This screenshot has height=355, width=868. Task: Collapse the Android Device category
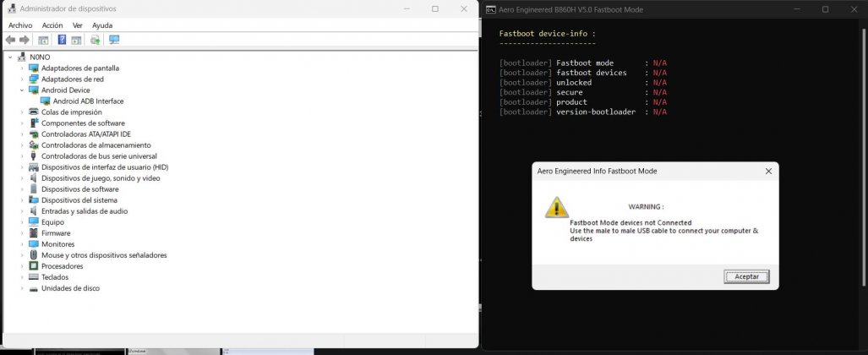click(22, 90)
